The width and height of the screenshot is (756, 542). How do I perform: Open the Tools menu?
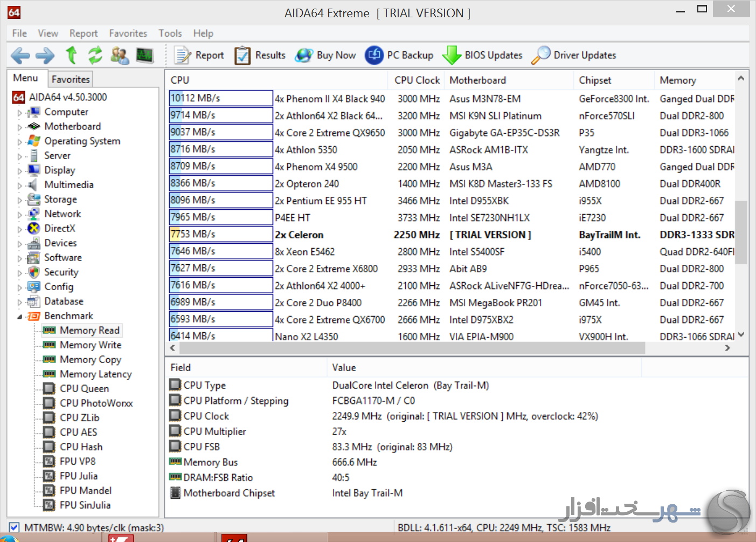click(x=170, y=33)
